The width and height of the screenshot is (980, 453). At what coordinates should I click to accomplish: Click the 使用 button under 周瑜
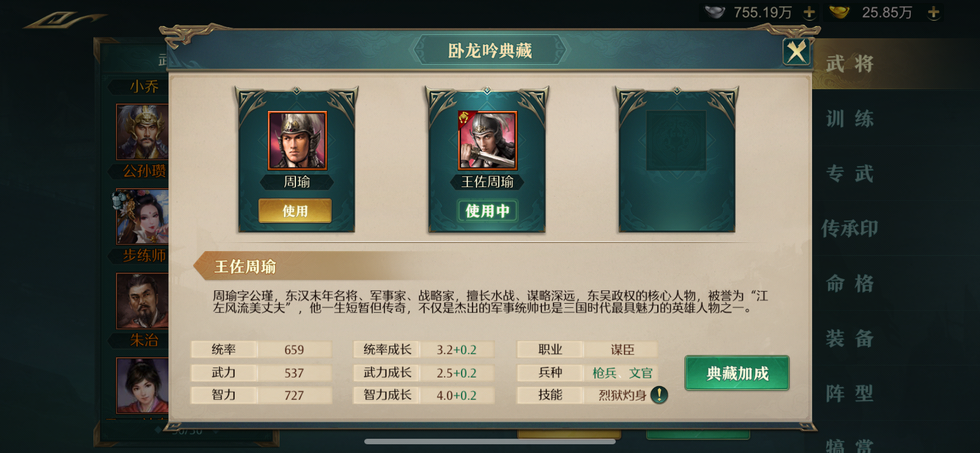pos(295,211)
